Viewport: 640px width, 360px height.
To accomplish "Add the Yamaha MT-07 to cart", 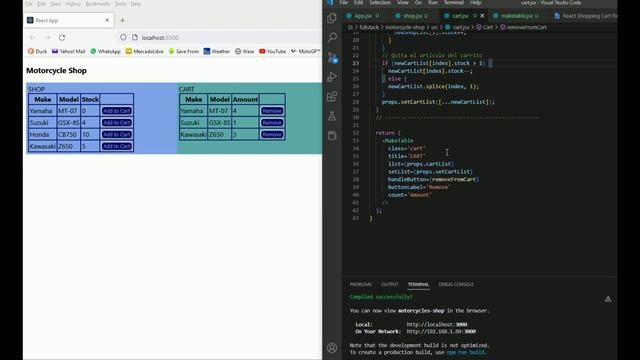I will click(116, 111).
